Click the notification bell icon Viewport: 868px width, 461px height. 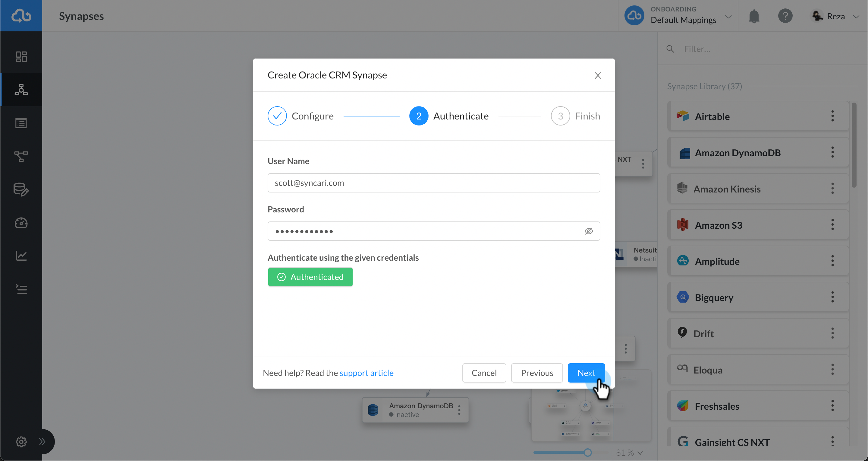tap(754, 16)
